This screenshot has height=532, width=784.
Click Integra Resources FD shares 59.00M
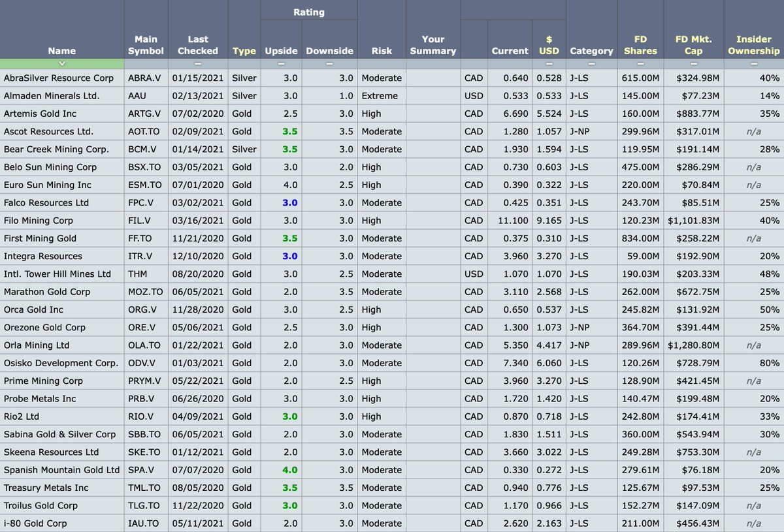[x=643, y=256]
